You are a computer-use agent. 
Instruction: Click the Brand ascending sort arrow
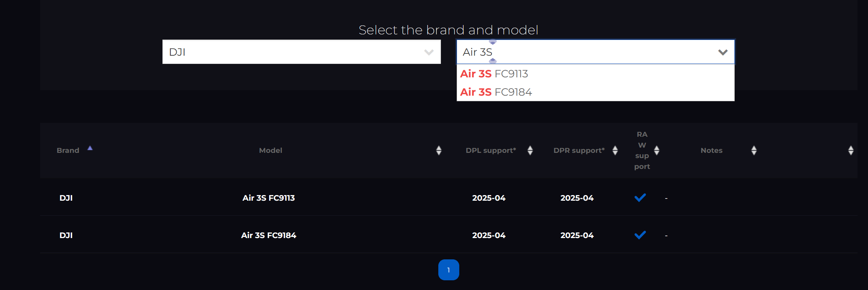(90, 148)
